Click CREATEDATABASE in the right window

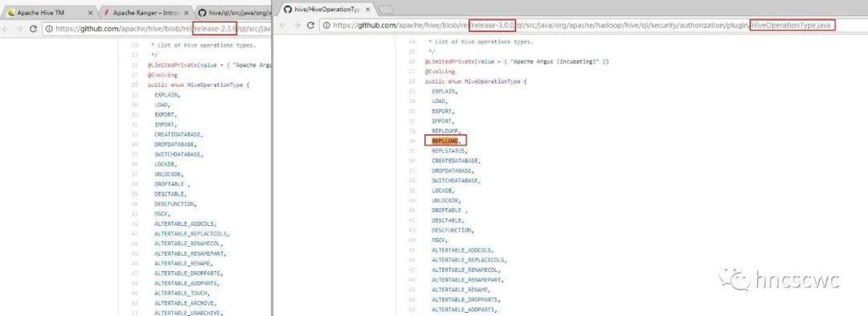457,161
